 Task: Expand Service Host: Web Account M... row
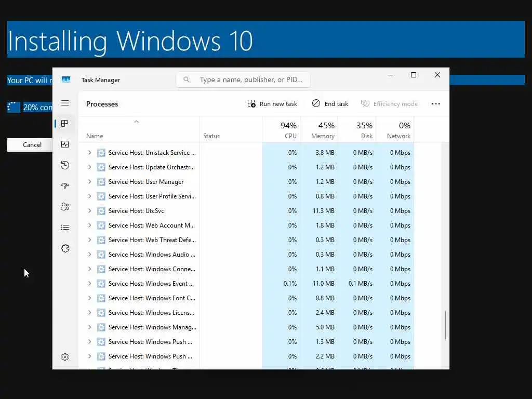pos(89,225)
